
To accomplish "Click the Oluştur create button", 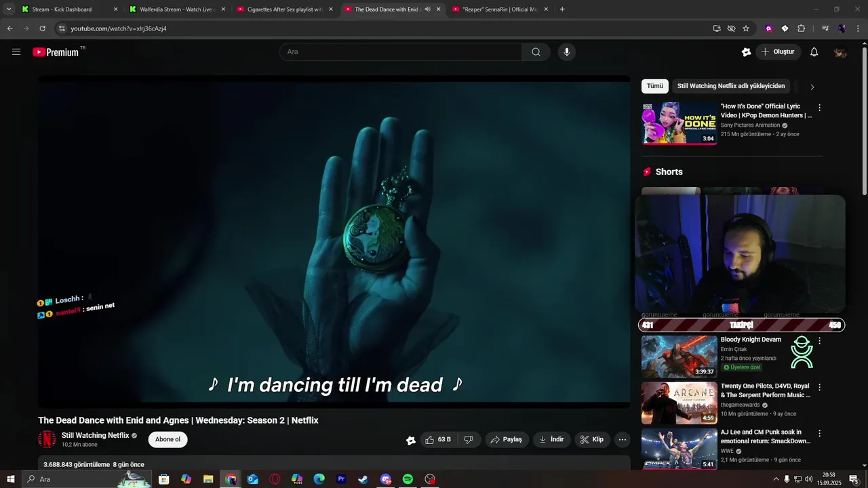I will click(778, 52).
